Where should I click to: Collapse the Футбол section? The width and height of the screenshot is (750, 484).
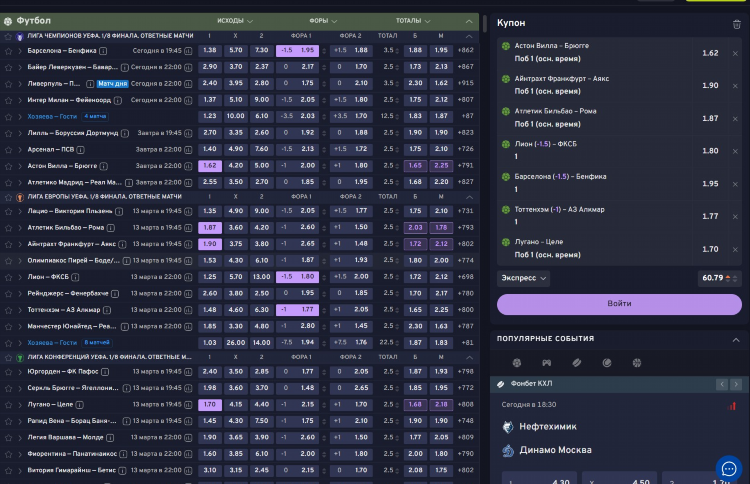469,22
